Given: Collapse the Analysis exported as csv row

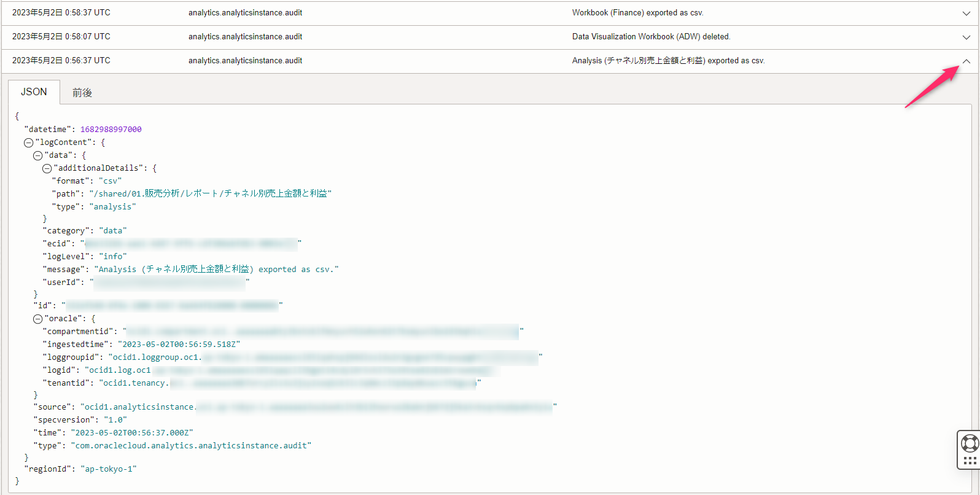Looking at the screenshot, I should pos(966,61).
